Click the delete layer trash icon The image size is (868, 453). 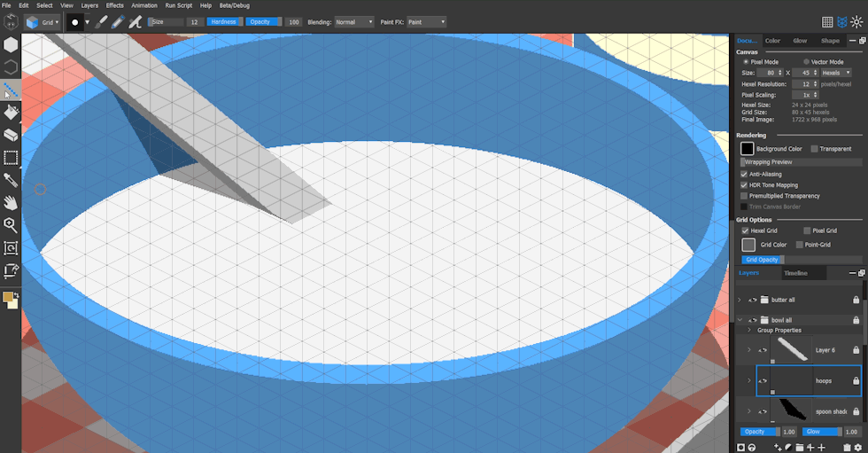click(847, 448)
